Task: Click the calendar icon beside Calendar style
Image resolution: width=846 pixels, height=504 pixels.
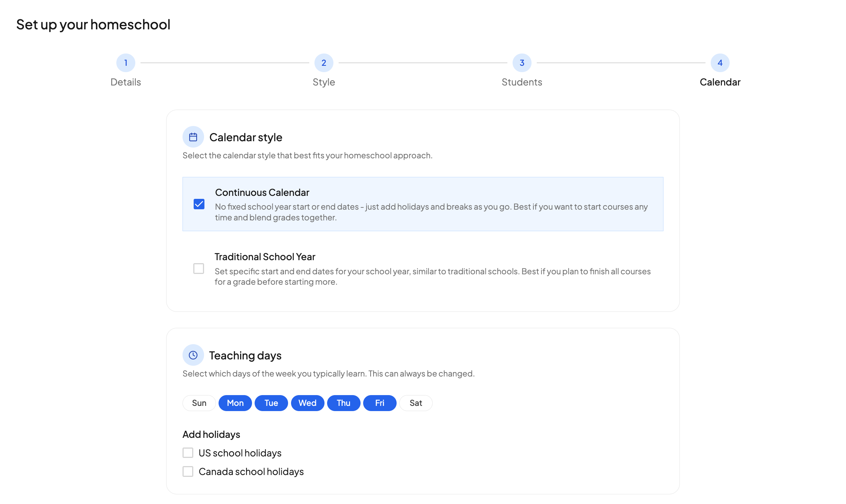Action: coord(193,137)
